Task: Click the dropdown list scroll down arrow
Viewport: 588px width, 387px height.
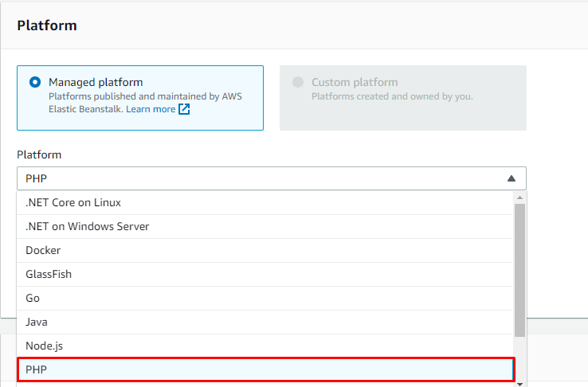Action: (x=519, y=384)
